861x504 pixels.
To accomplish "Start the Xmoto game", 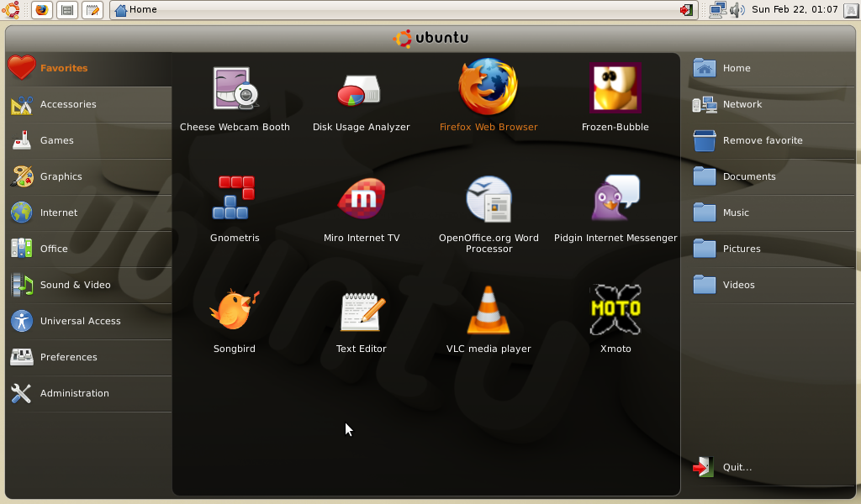I will pyautogui.click(x=615, y=319).
